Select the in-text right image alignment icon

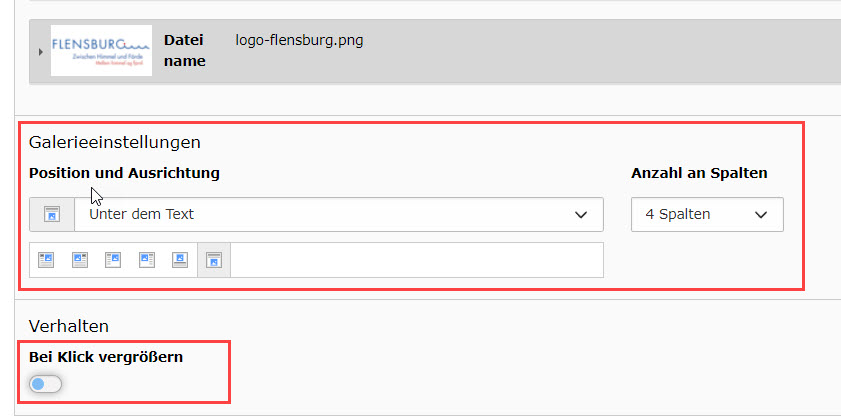[x=46, y=260]
